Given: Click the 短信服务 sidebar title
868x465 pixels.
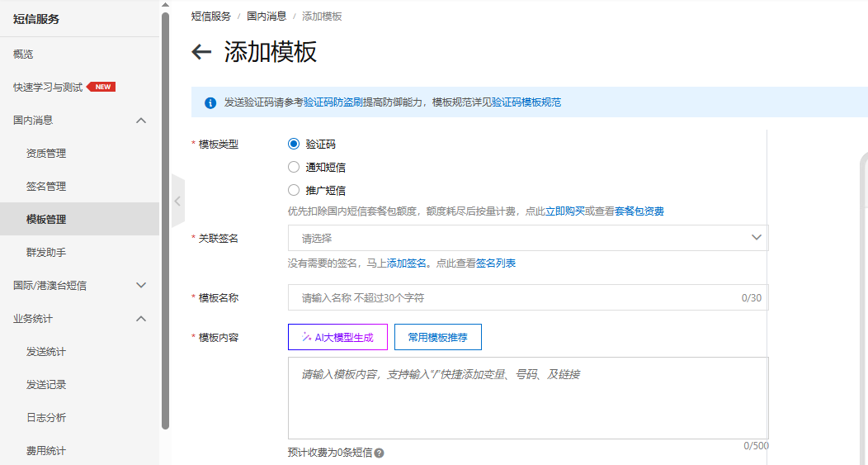Looking at the screenshot, I should coord(36,19).
